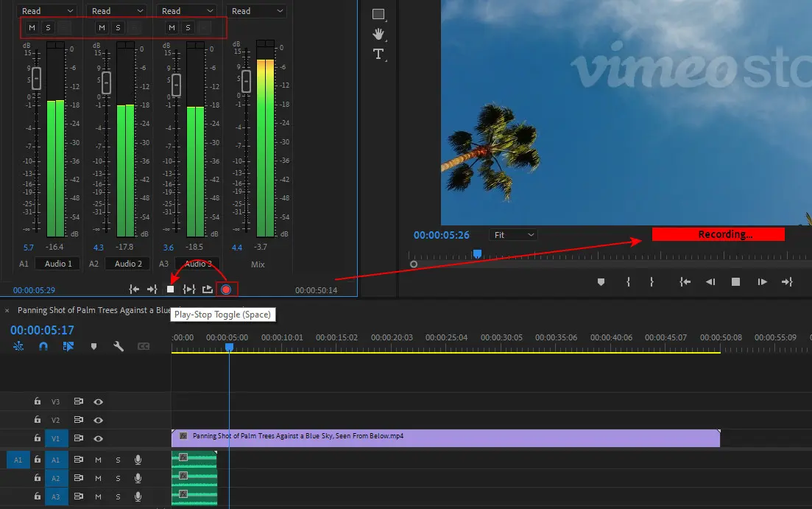Hide track V3 with its eye icon

(99, 401)
